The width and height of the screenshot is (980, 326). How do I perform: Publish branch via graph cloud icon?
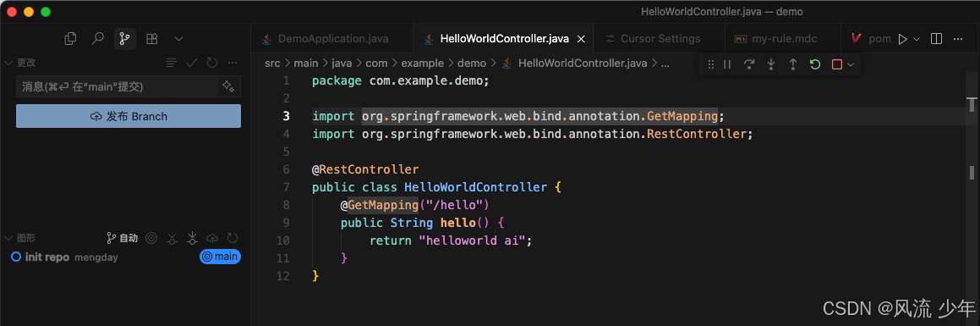pos(212,238)
